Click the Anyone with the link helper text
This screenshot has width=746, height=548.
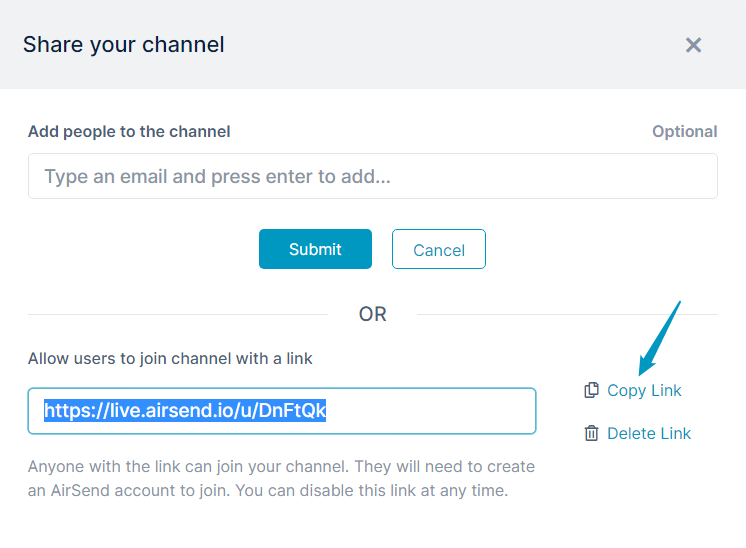coord(281,478)
